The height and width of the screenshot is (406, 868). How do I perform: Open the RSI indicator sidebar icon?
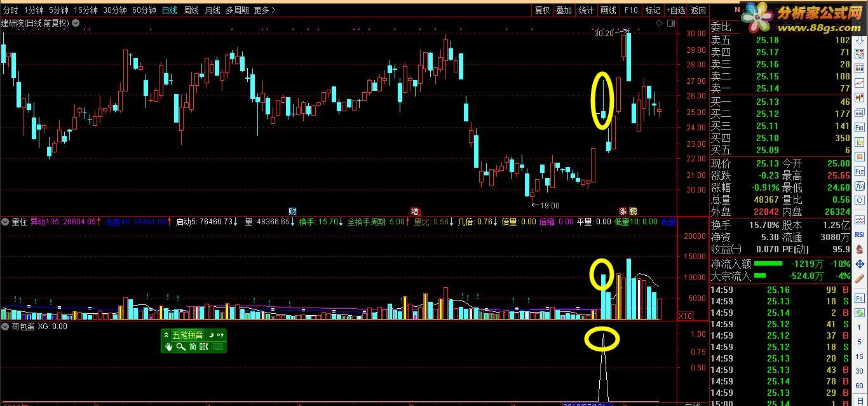point(860,234)
